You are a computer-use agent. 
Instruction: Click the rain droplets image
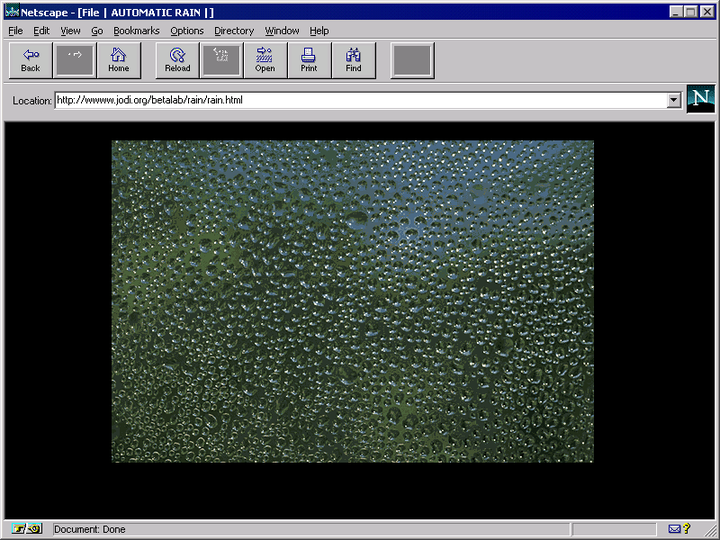(352, 301)
